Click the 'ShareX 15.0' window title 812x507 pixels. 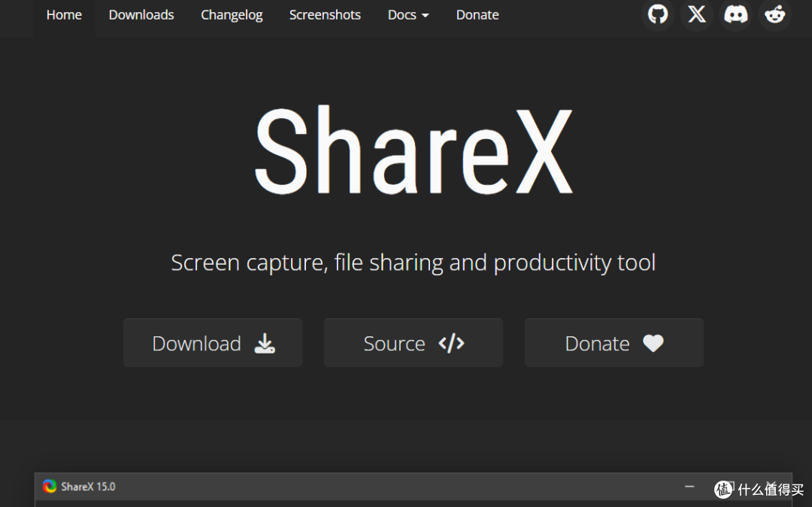[x=88, y=486]
